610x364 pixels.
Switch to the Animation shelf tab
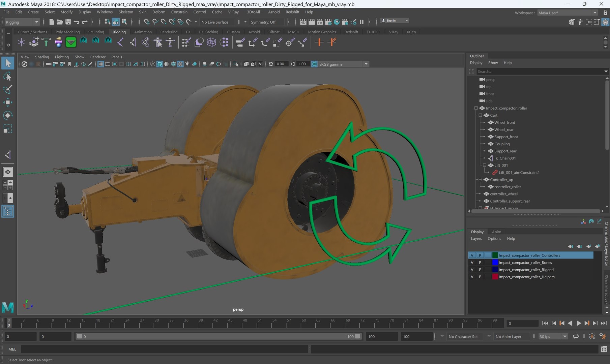[x=143, y=32]
